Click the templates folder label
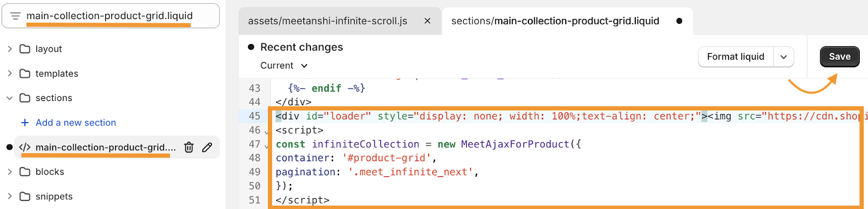 (x=57, y=73)
